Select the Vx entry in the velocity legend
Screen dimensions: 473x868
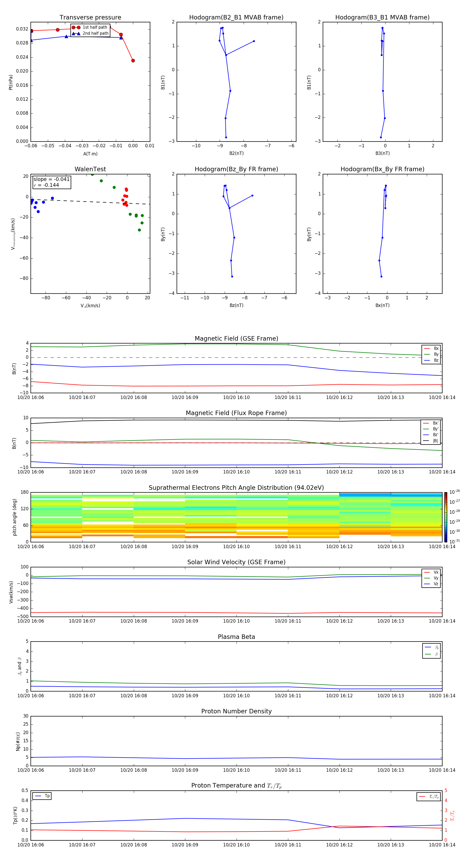(x=431, y=572)
